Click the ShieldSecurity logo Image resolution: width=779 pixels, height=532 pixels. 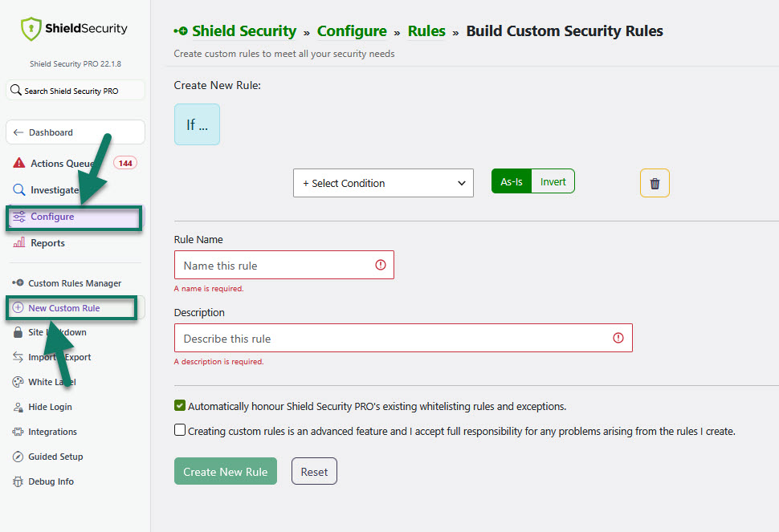pyautogui.click(x=75, y=29)
